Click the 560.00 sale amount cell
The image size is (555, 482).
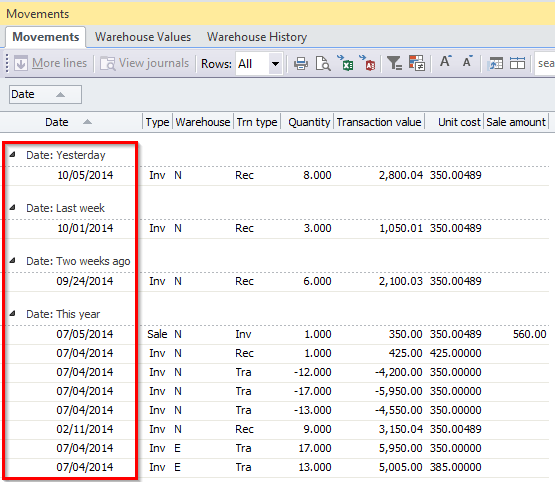coord(530,334)
